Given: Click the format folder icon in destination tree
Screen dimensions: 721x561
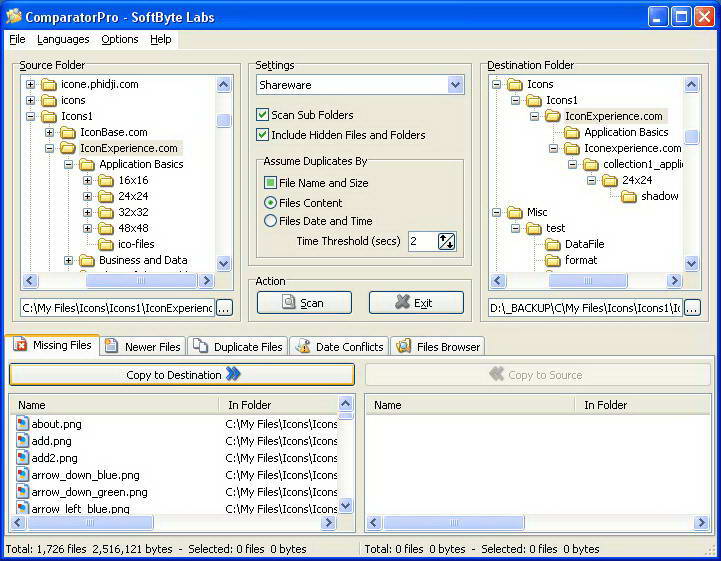Looking at the screenshot, I should [552, 261].
